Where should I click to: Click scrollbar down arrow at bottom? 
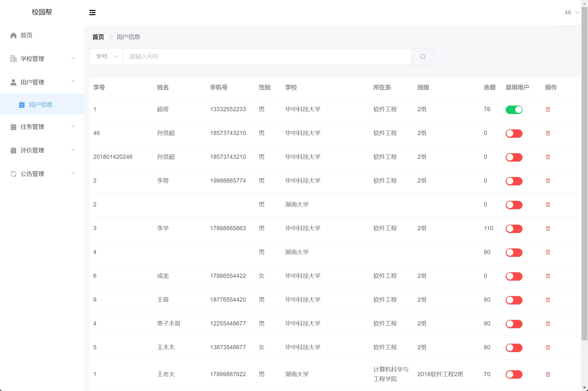click(x=584, y=388)
